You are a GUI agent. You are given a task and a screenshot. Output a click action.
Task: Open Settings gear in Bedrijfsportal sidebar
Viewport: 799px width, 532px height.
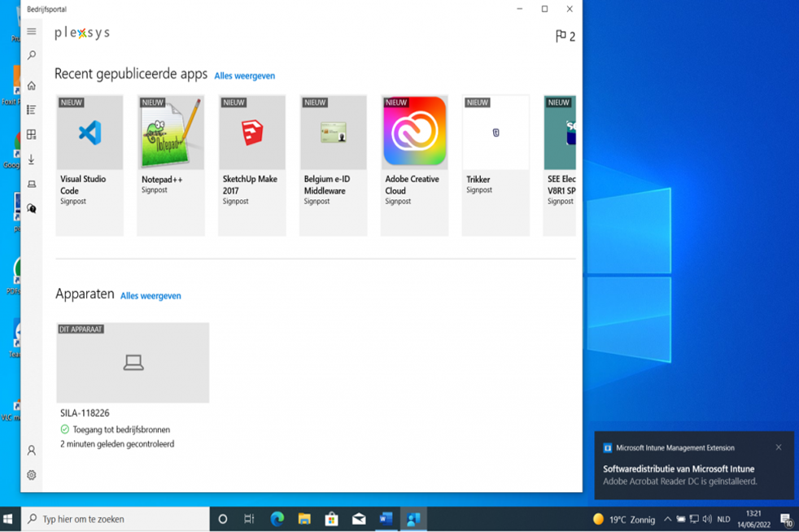coord(32,475)
